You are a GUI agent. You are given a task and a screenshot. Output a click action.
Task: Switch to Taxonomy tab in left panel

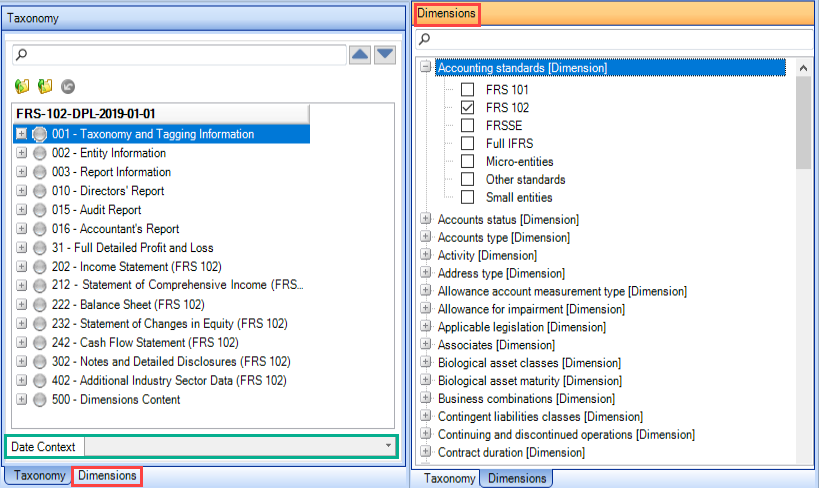(x=39, y=475)
